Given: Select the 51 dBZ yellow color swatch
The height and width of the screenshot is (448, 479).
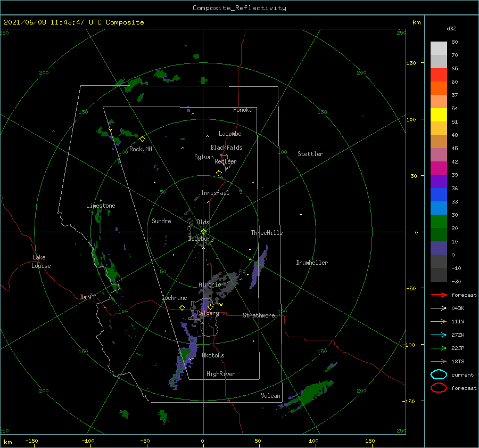Looking at the screenshot, I should click(x=439, y=115).
